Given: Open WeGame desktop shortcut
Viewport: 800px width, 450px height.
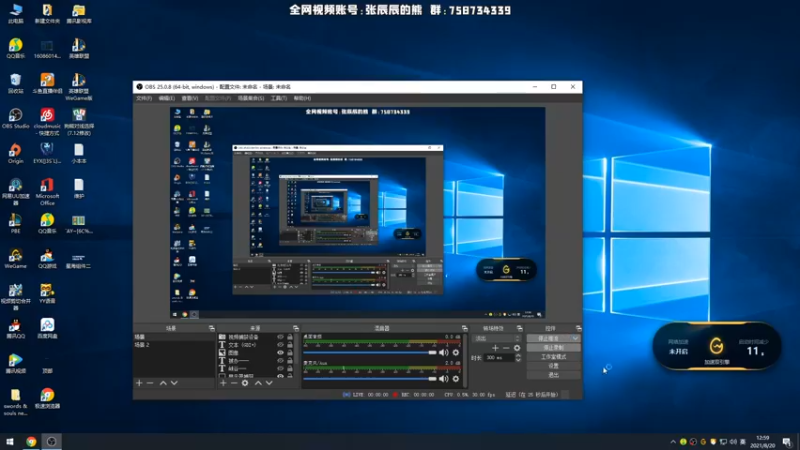Looking at the screenshot, I should click(15, 259).
